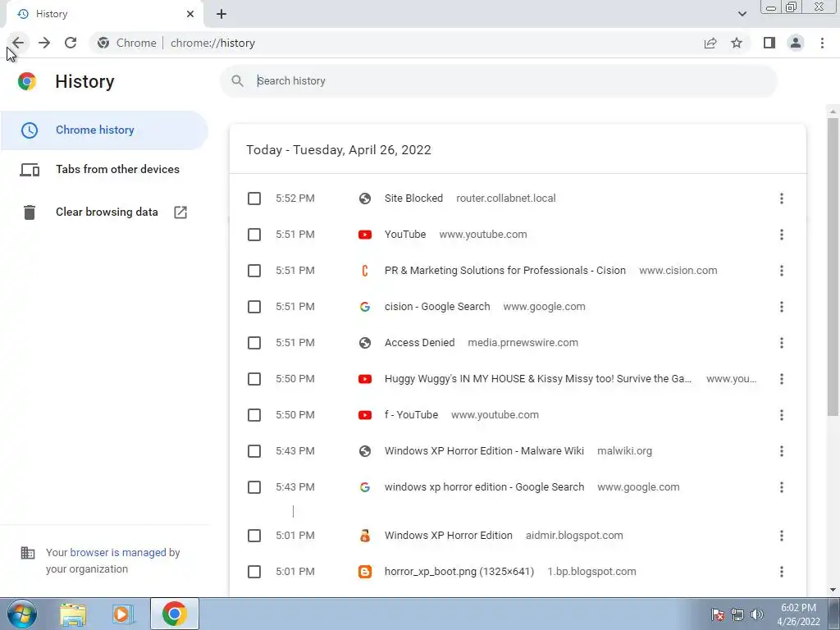Check the f - YouTube entry box

[254, 415]
